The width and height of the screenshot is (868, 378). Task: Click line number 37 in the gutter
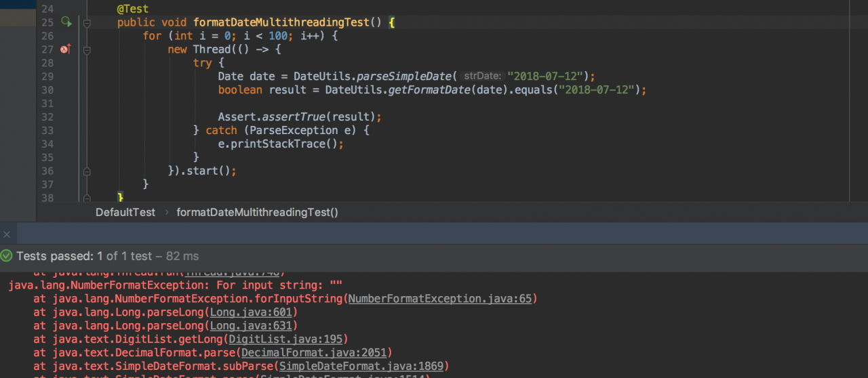click(47, 184)
